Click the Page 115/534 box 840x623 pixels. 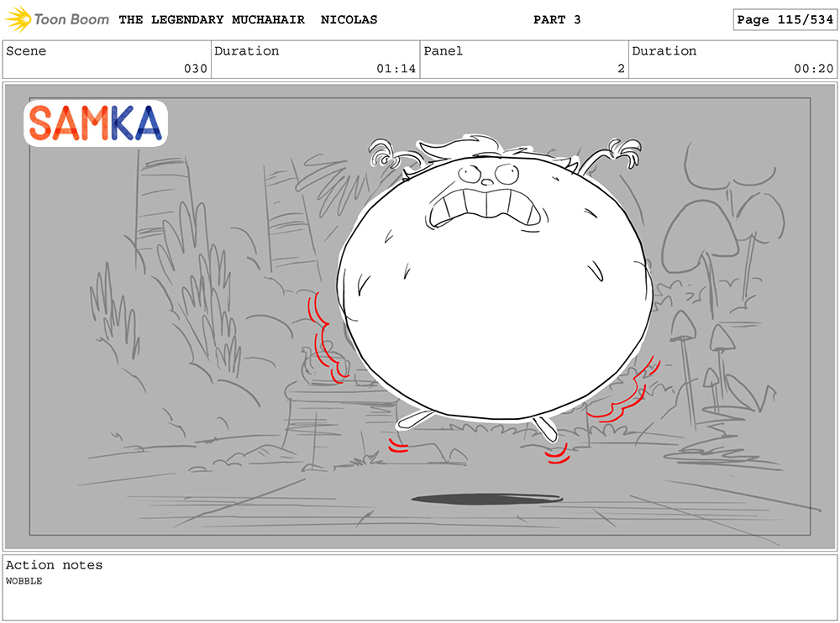click(785, 20)
